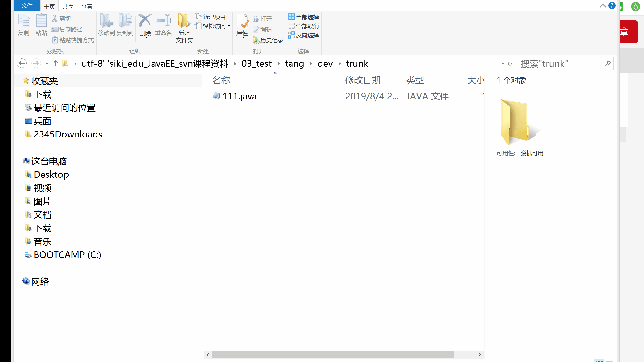The image size is (644, 362).
Task: Select This PC (这台电脑)
Action: click(x=49, y=161)
